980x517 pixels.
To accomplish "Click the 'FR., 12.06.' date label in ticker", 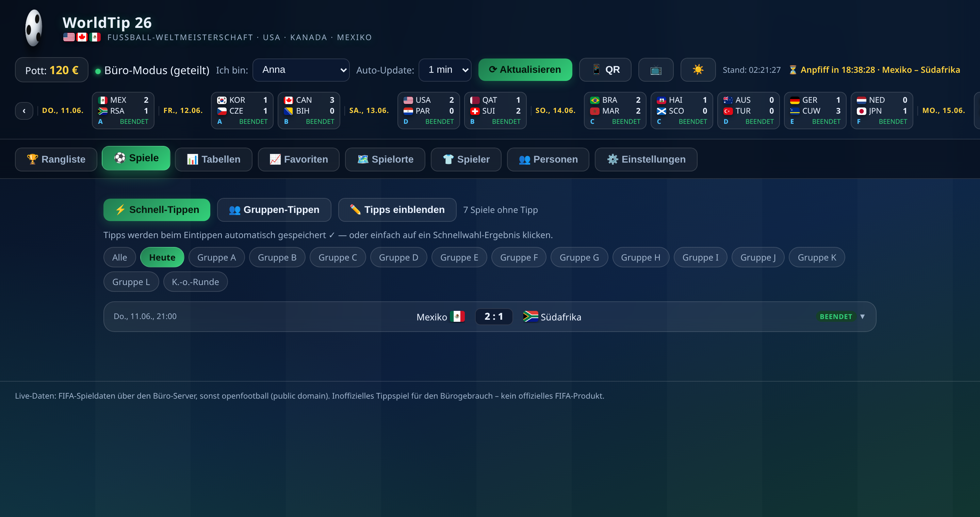I will 183,111.
